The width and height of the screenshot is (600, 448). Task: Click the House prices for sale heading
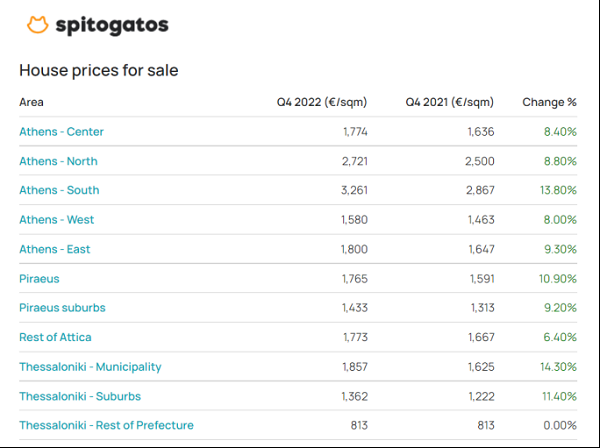point(98,71)
